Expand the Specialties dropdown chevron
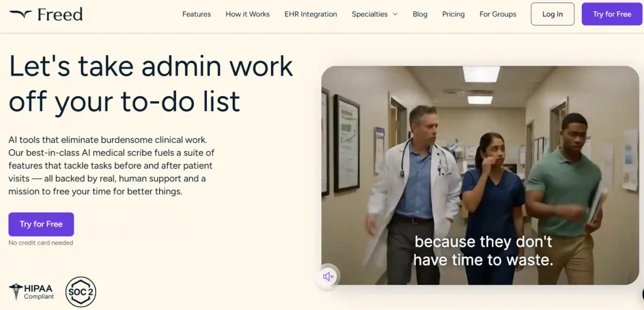 click(395, 14)
